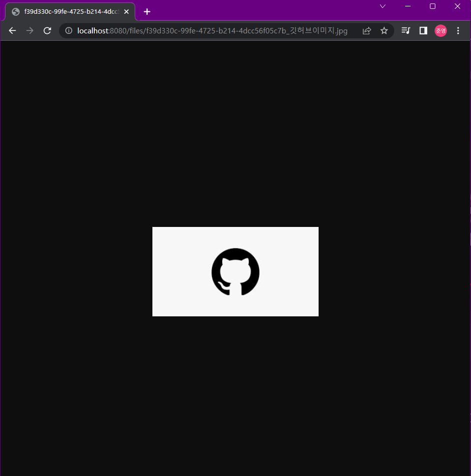Share this page icon
This screenshot has width=471, height=476.
367,30
